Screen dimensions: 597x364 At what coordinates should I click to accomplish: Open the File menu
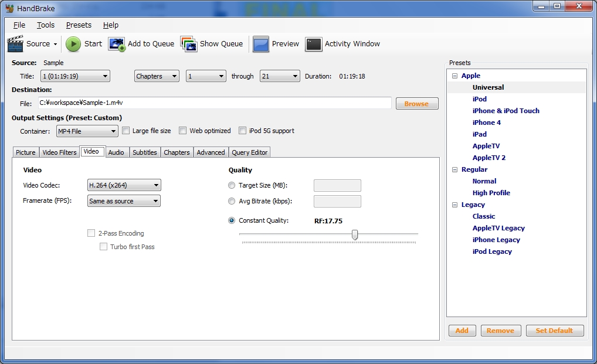(19, 25)
